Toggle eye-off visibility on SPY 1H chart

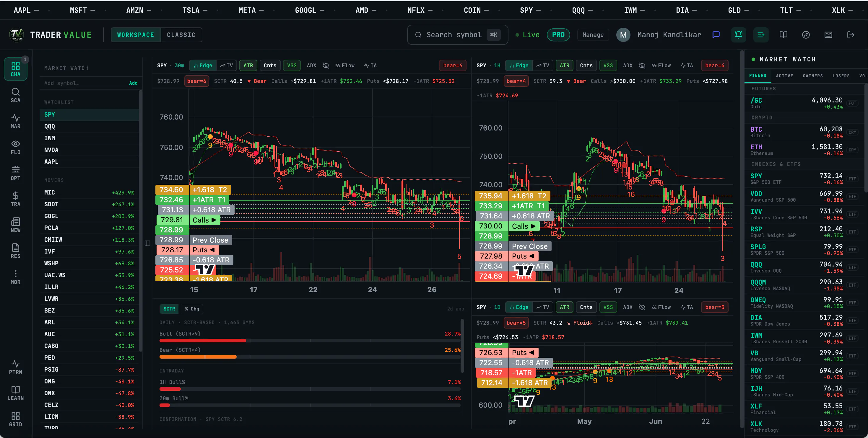tap(642, 65)
